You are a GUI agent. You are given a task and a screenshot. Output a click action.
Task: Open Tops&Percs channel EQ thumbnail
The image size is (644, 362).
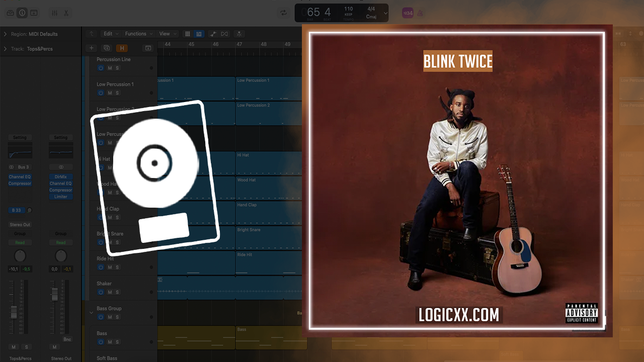[x=20, y=153]
